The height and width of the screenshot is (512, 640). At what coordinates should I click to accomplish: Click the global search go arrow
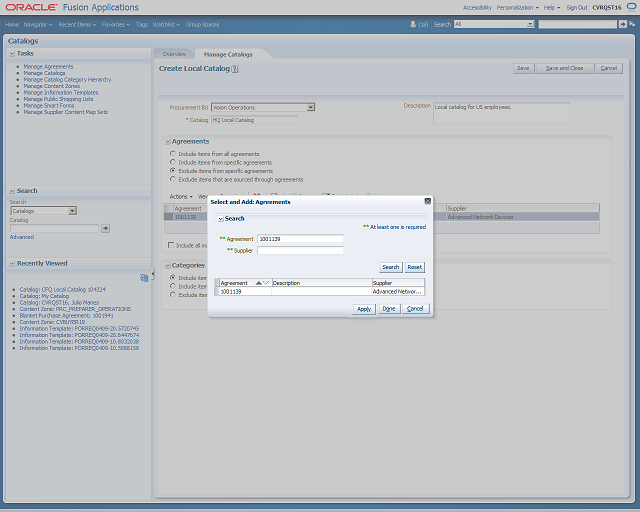click(622, 24)
